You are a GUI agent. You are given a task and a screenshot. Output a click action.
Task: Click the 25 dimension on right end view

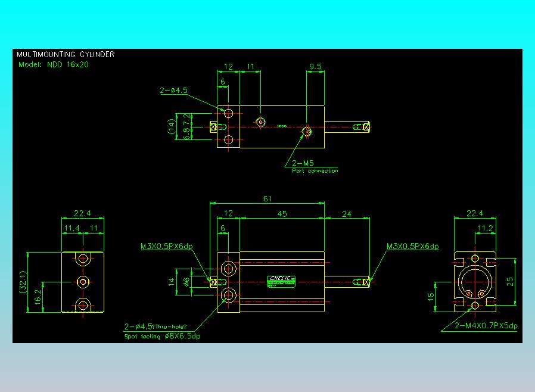tap(510, 282)
